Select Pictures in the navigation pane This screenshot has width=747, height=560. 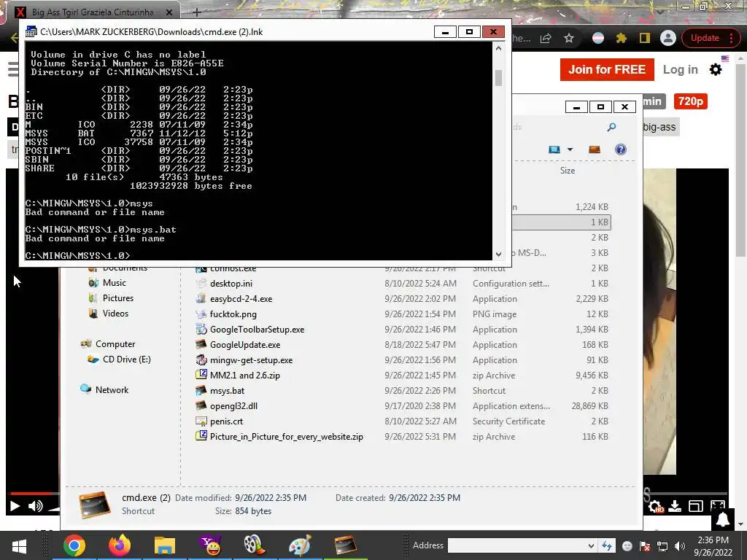point(118,298)
